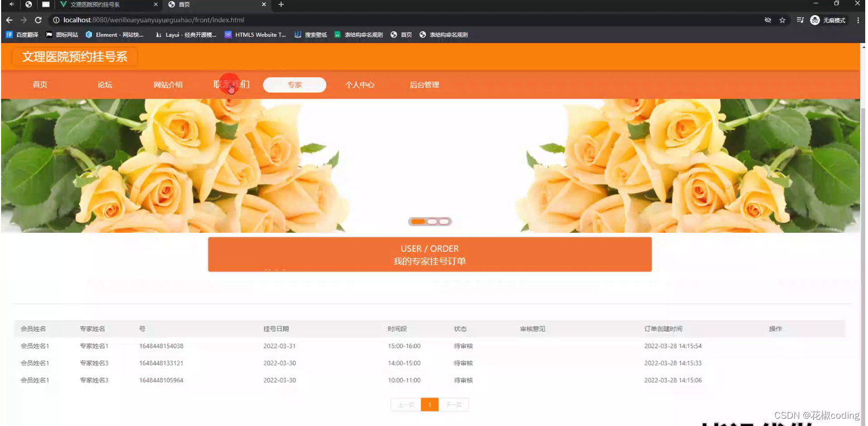The height and width of the screenshot is (426, 868).
Task: Click the 下一页 pagination button
Action: click(x=453, y=404)
